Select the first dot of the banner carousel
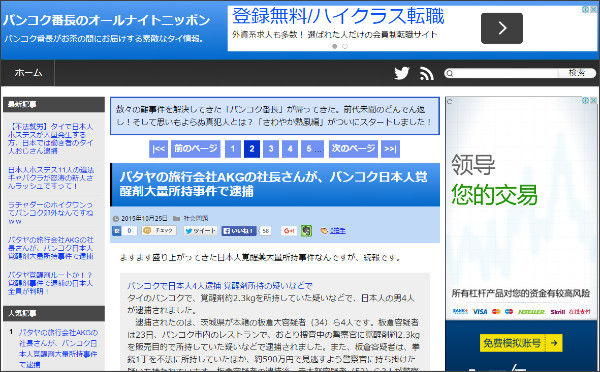The width and height of the screenshot is (600, 372). point(335,46)
